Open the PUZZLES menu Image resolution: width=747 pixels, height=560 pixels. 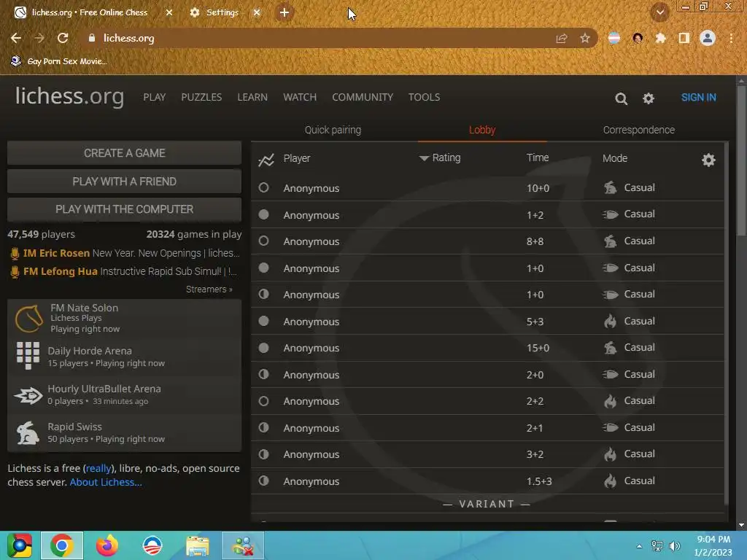click(x=201, y=97)
